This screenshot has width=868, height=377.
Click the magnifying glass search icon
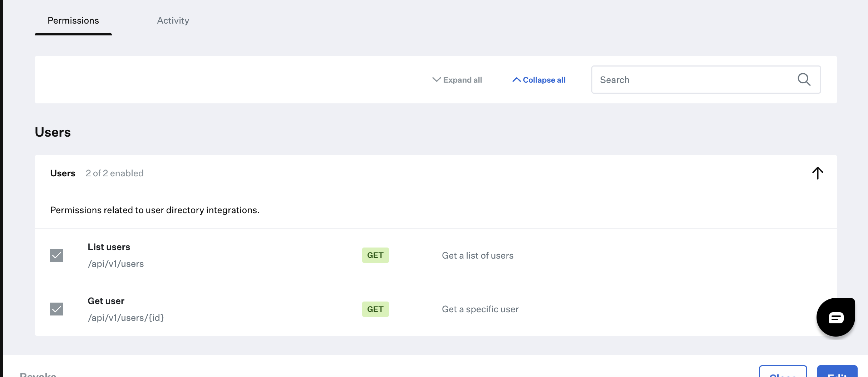click(x=804, y=79)
